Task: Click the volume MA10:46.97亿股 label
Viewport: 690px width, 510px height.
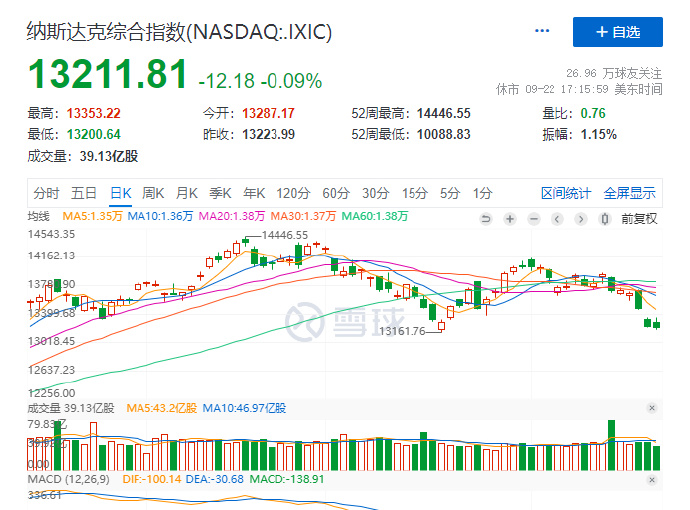Action: point(244,408)
